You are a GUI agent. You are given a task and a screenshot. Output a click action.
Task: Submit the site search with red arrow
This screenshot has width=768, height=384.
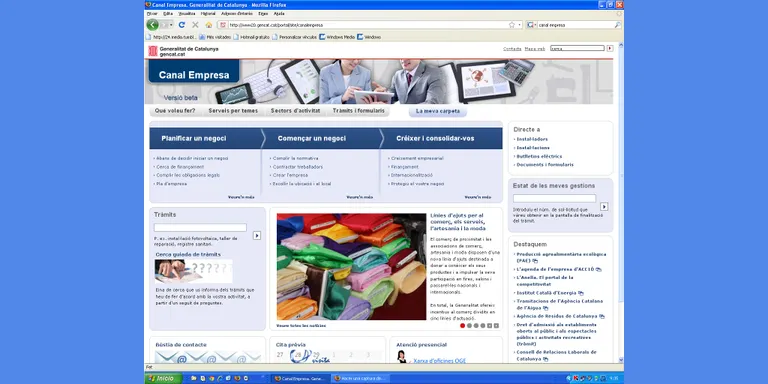(x=610, y=48)
